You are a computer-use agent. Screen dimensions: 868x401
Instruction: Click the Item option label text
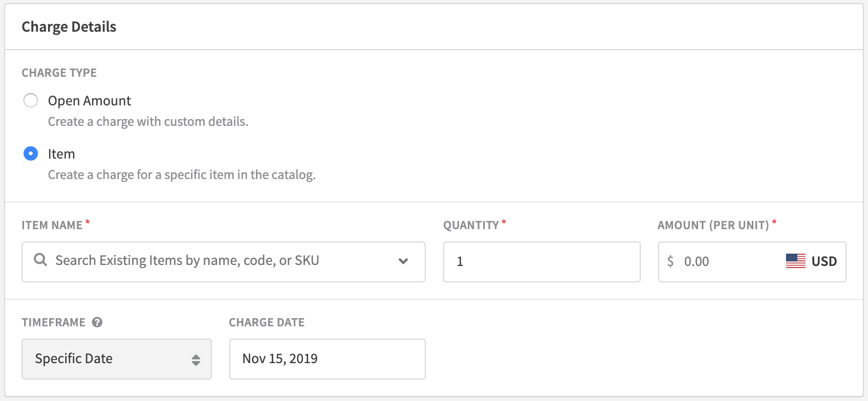(x=61, y=154)
